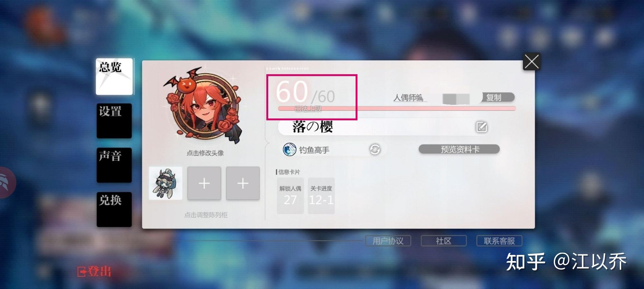Click 预览资料卡 preview profile card button
The image size is (644, 289).
click(459, 149)
